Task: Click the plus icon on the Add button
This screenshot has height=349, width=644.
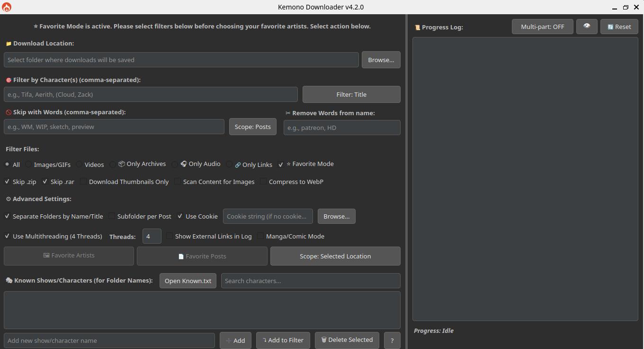Action: (x=230, y=340)
